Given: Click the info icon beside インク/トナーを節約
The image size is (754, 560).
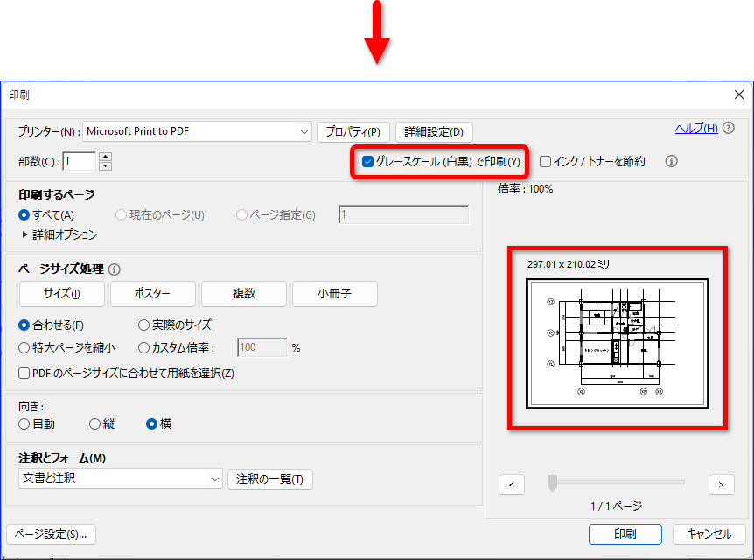Looking at the screenshot, I should tap(670, 161).
